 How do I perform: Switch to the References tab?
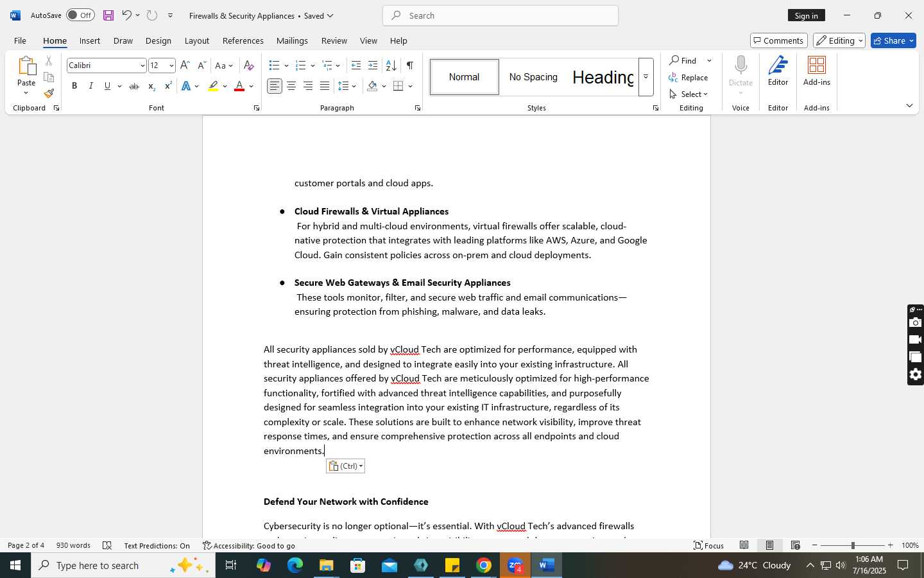click(243, 40)
